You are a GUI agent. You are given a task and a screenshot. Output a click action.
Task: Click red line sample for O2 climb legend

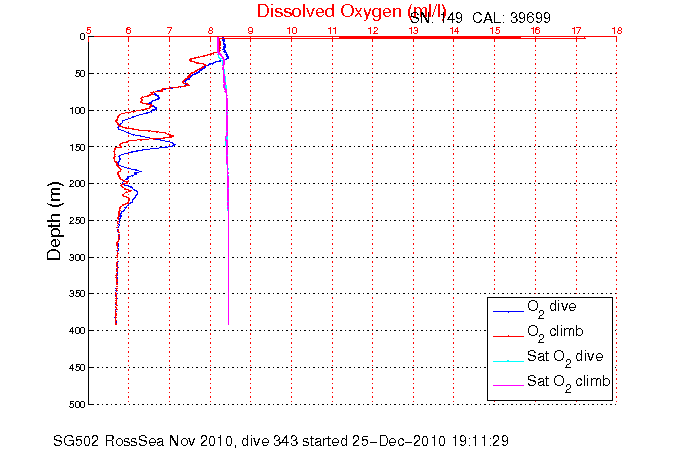pos(508,336)
